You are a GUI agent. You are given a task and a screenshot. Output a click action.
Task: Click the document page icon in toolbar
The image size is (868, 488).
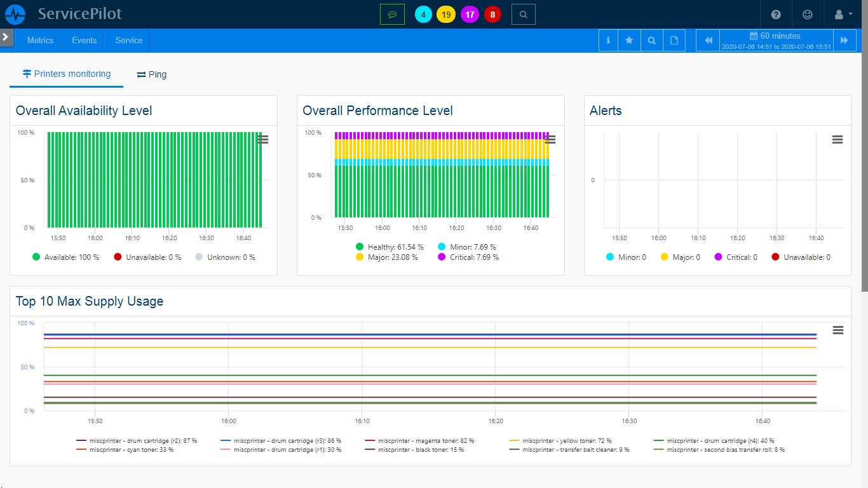674,41
